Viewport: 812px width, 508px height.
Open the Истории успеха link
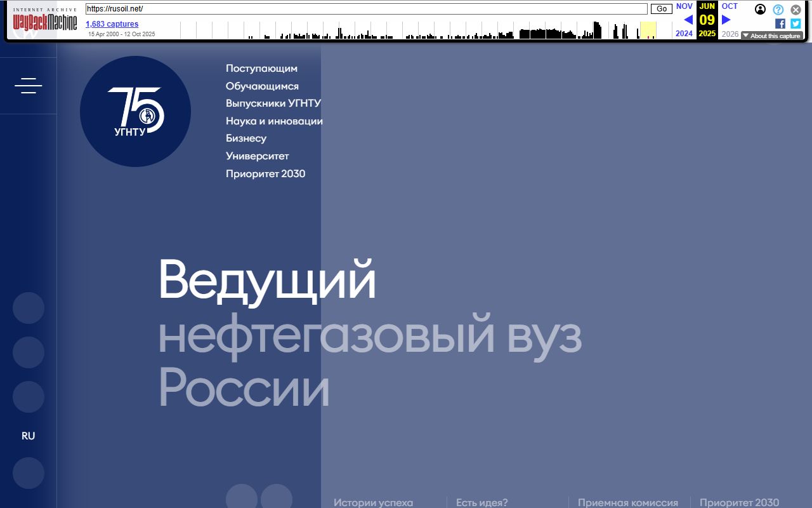373,503
